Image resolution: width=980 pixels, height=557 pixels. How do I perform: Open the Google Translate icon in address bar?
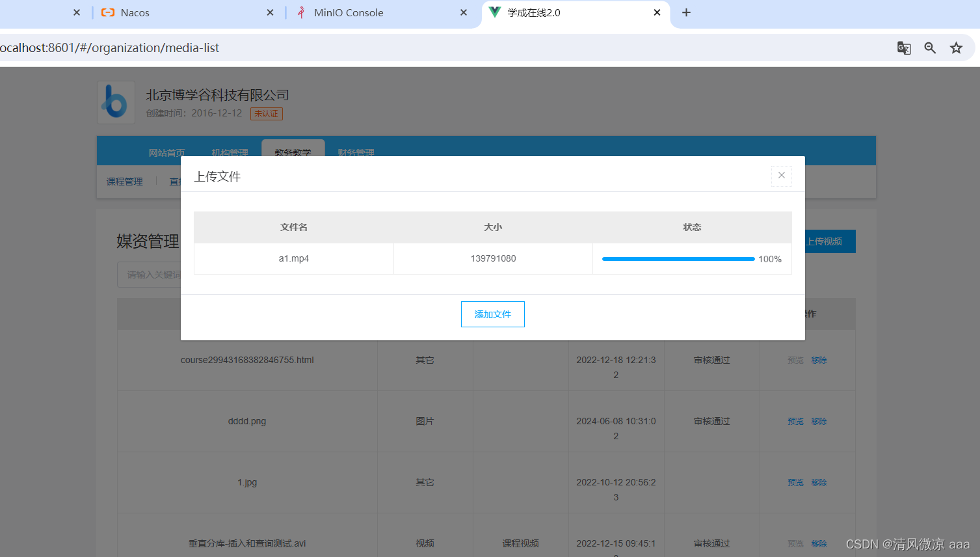[904, 48]
